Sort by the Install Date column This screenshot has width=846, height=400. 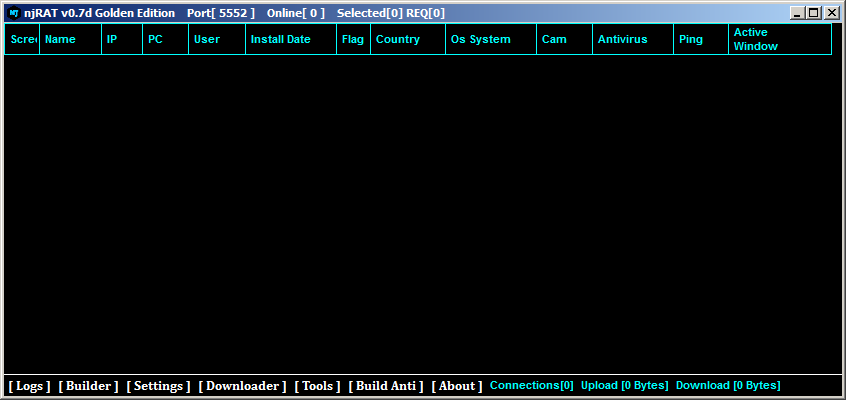click(x=290, y=39)
